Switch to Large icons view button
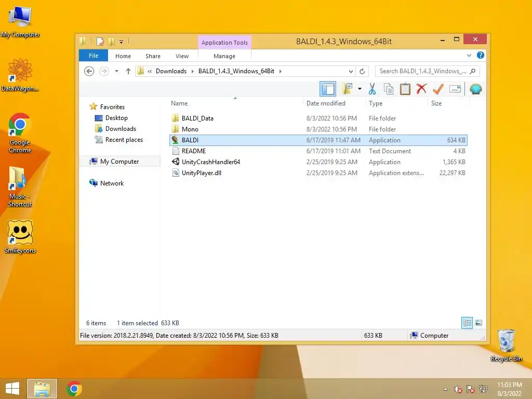 click(478, 323)
